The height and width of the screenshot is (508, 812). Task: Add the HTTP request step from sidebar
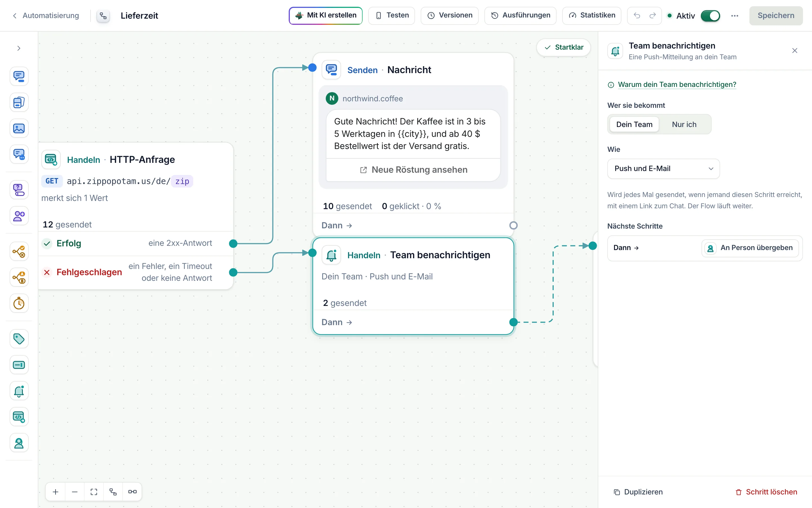pos(19,417)
